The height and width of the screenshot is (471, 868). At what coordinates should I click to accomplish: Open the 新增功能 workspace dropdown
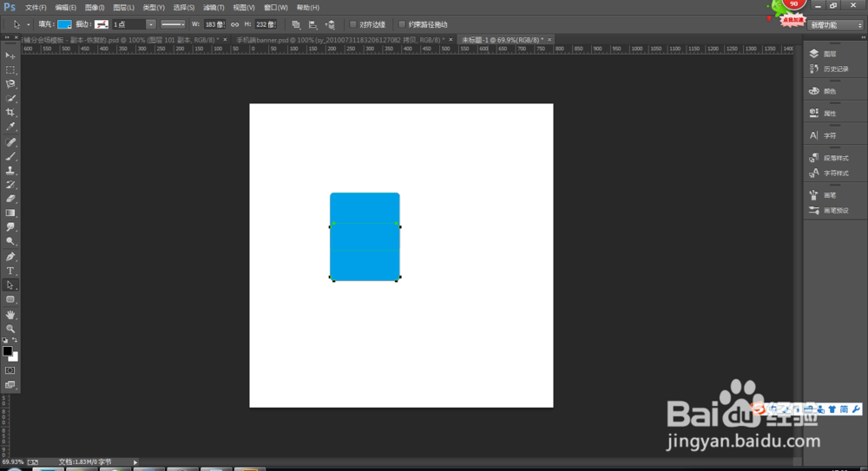tap(836, 25)
